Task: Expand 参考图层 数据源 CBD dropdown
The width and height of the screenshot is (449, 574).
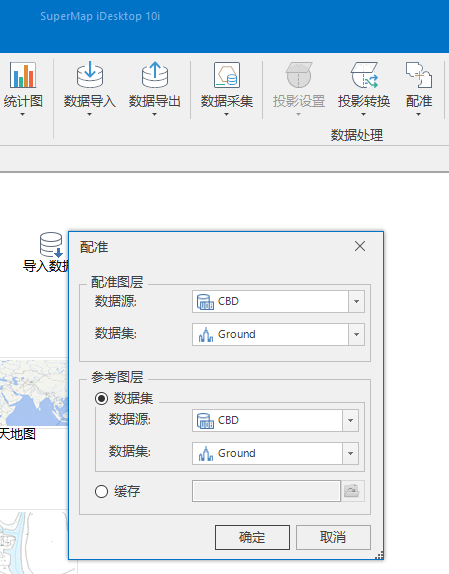Action: tap(350, 420)
